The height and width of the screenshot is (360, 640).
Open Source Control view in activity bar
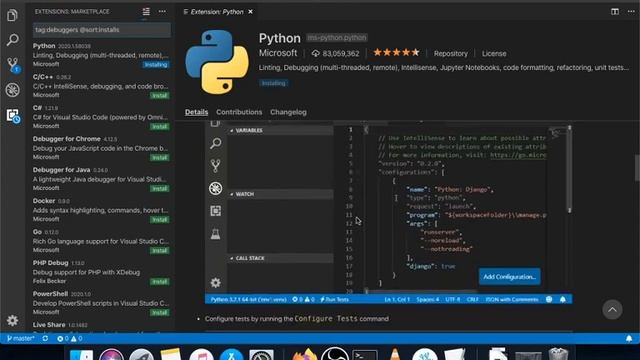(13, 64)
